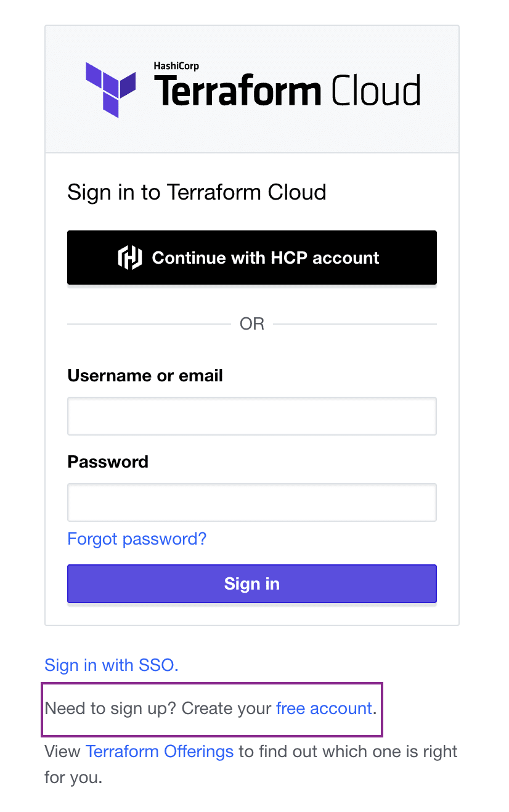Click the Sign in button
The height and width of the screenshot is (812, 509).
click(x=252, y=583)
